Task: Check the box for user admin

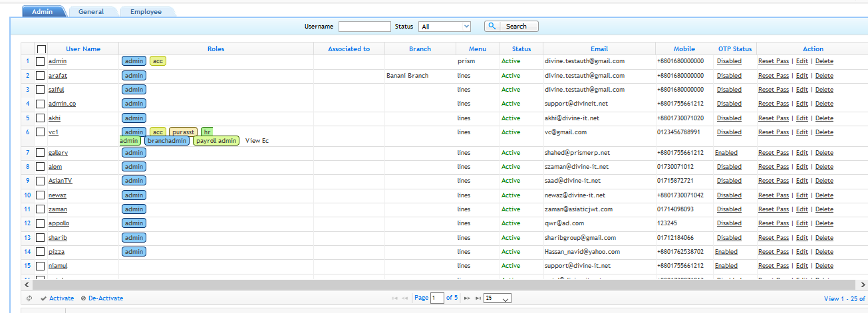Action: pyautogui.click(x=40, y=61)
